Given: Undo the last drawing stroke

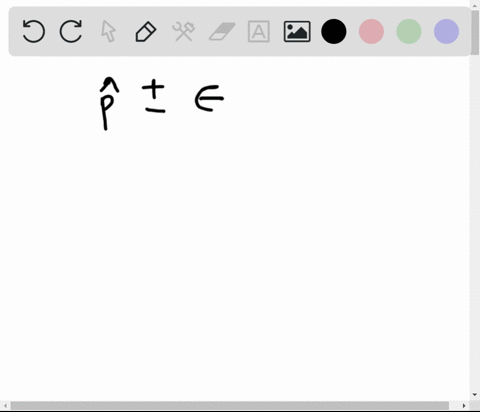Looking at the screenshot, I should pos(33,31).
